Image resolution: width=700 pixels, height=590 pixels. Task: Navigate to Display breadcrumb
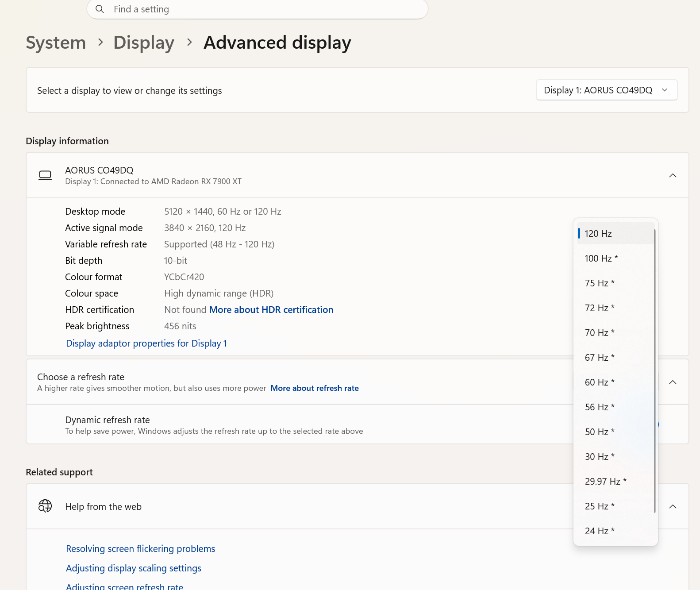(144, 42)
